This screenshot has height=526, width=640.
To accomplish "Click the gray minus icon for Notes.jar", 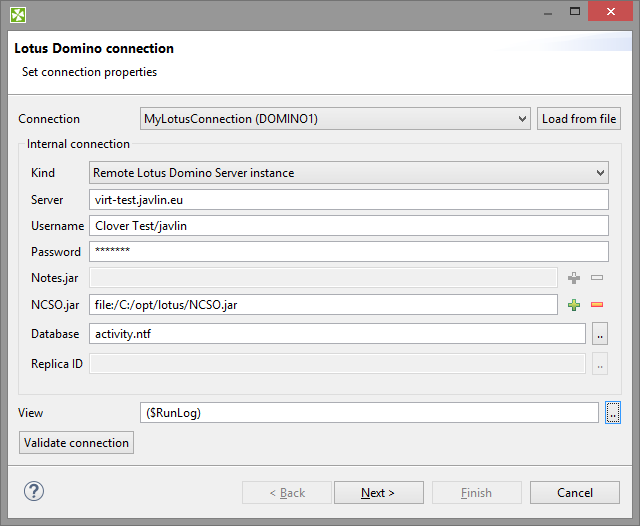I will (x=597, y=277).
